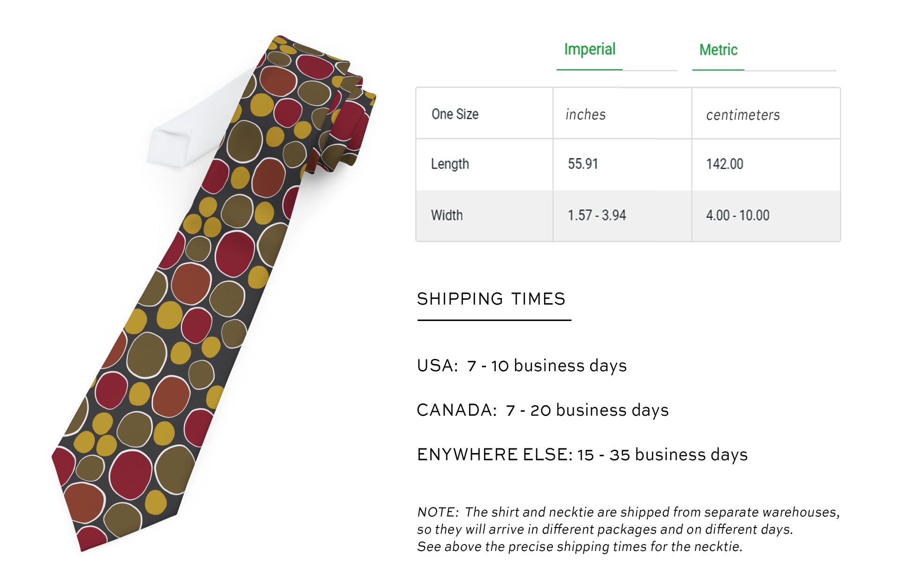
Task: Click the ENYWHERE ELSE shipping line
Action: tap(582, 455)
